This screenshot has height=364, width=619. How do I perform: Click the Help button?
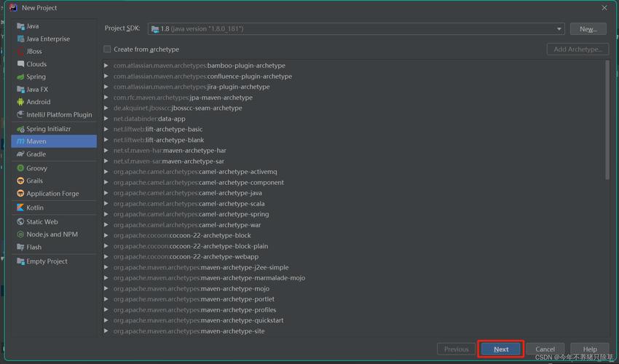[590, 349]
